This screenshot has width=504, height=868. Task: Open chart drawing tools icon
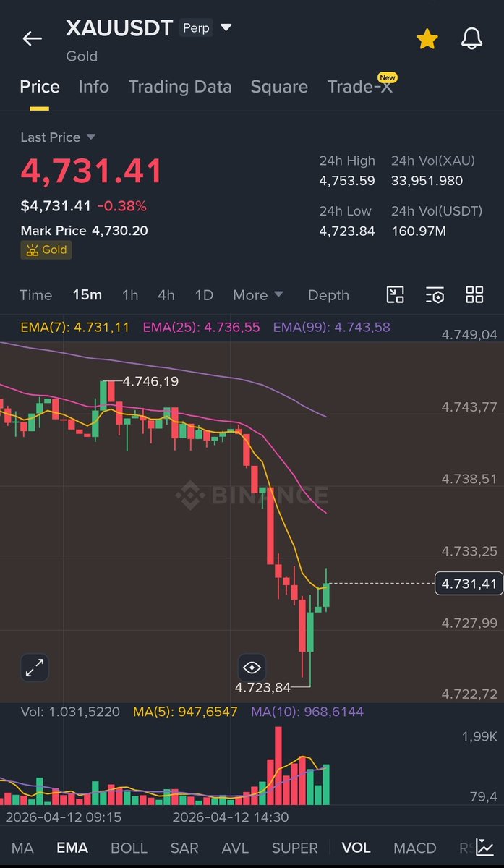tap(395, 294)
